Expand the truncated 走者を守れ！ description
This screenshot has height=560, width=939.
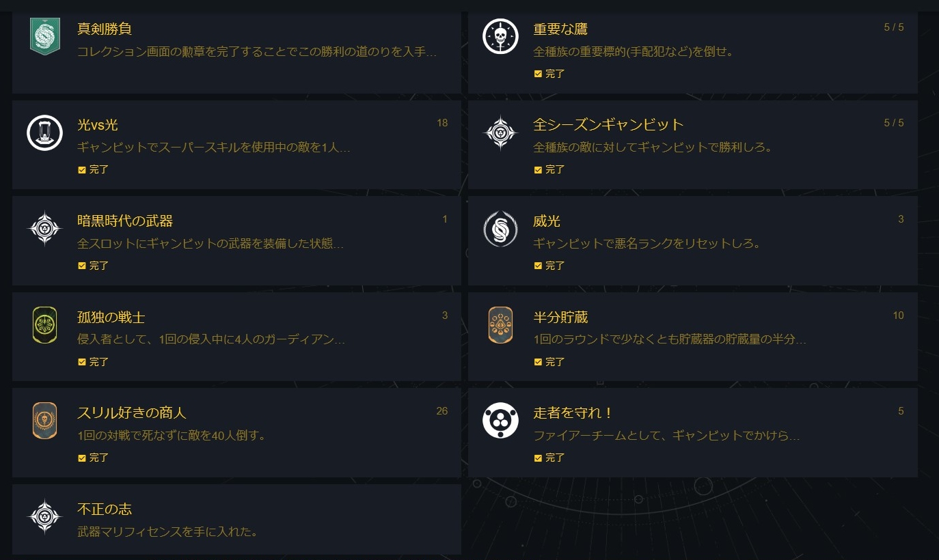[x=666, y=436]
